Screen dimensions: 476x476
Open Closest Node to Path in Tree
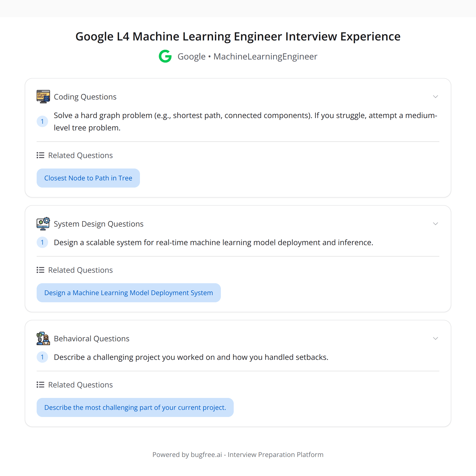click(x=88, y=178)
